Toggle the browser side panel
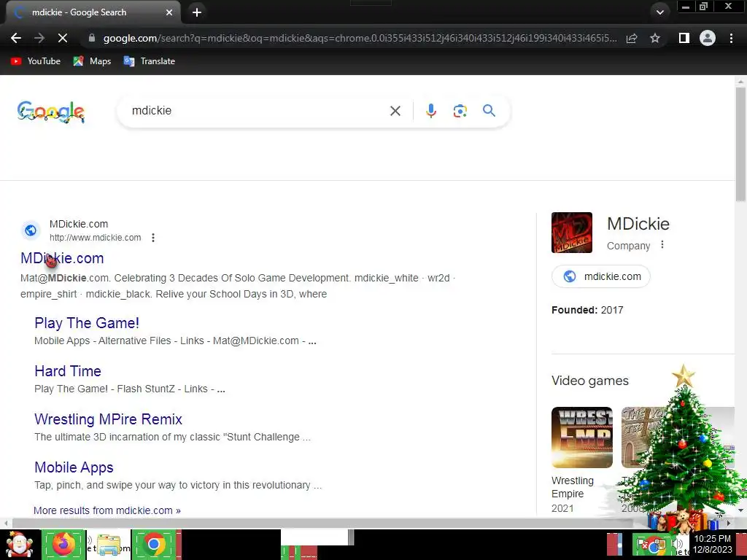Image resolution: width=747 pixels, height=560 pixels. 684,38
